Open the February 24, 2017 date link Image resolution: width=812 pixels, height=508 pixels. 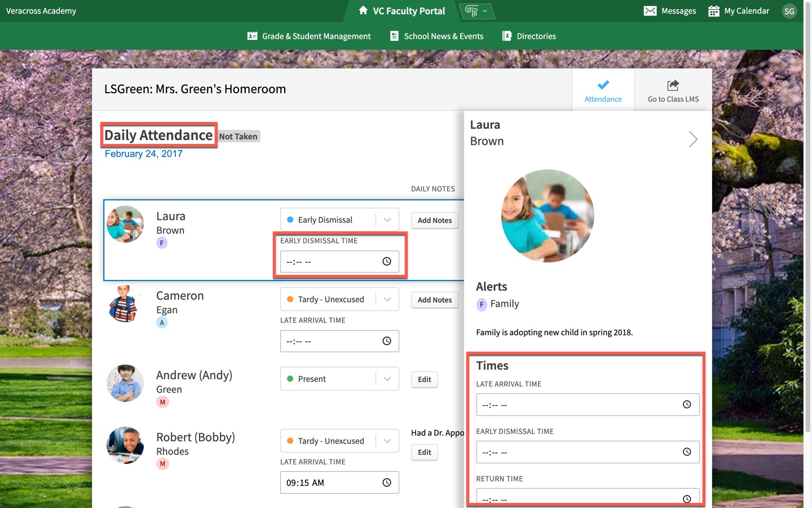click(x=143, y=154)
